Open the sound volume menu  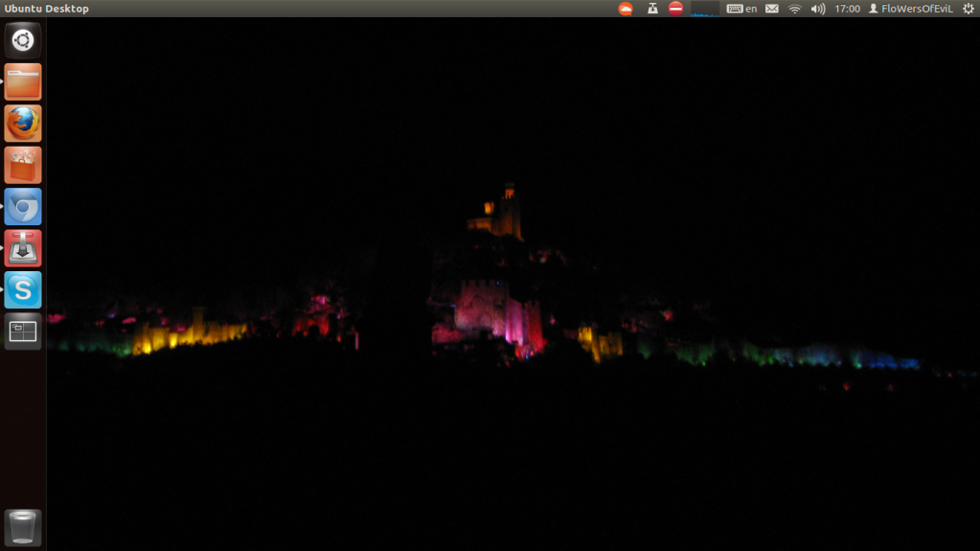pyautogui.click(x=818, y=9)
